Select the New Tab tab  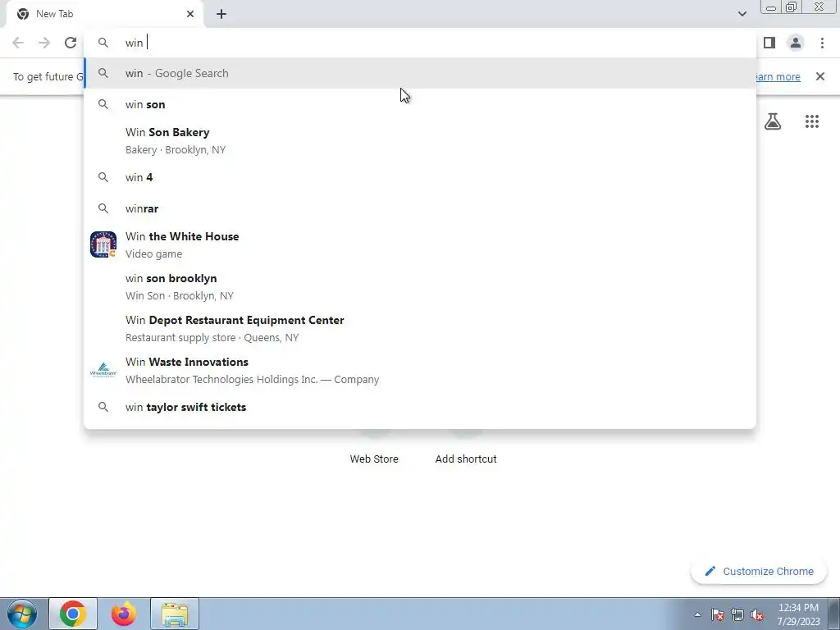pyautogui.click(x=104, y=14)
